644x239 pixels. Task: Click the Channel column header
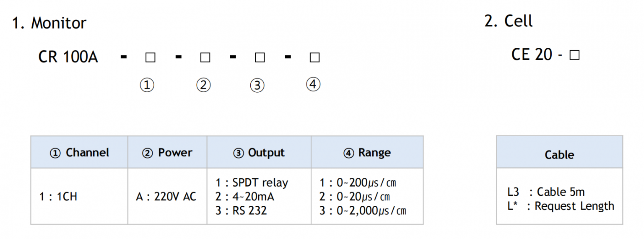(79, 153)
